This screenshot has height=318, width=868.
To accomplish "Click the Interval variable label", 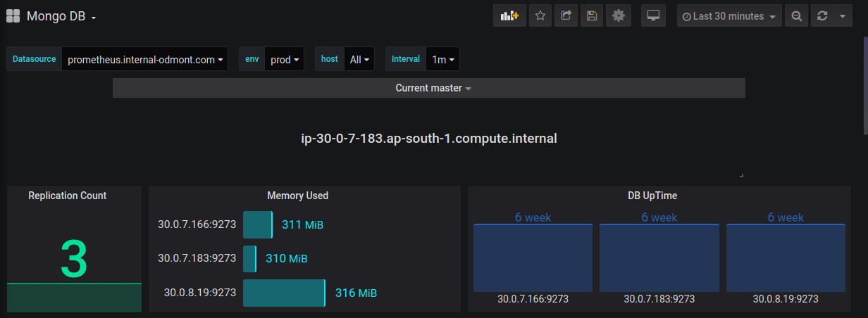I will [406, 59].
